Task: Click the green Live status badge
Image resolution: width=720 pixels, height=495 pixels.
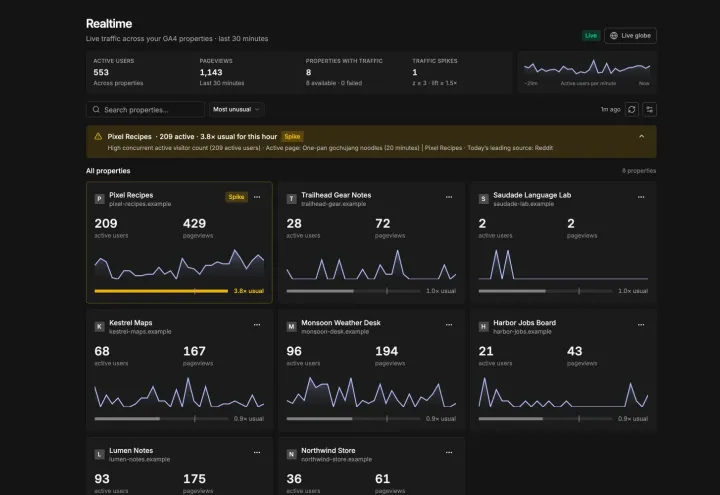Action: (x=591, y=36)
